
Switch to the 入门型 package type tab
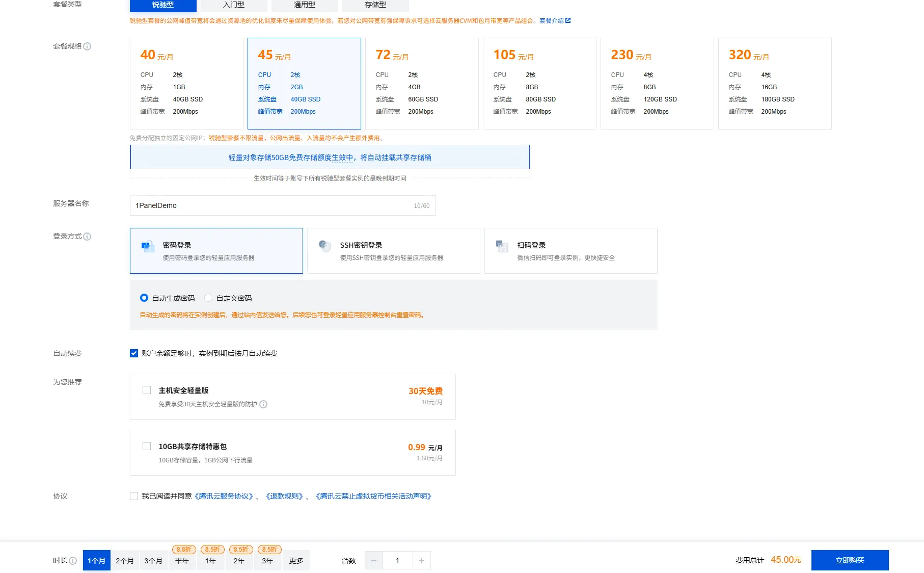click(234, 5)
